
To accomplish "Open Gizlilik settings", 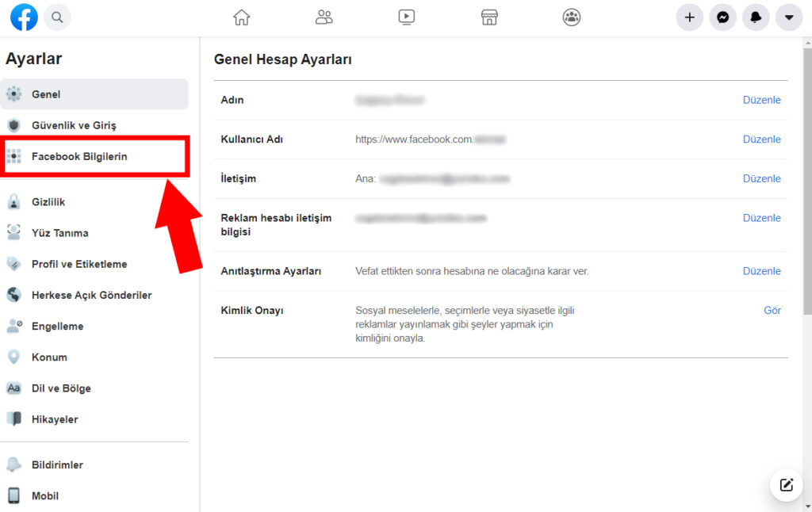I will (x=94, y=202).
